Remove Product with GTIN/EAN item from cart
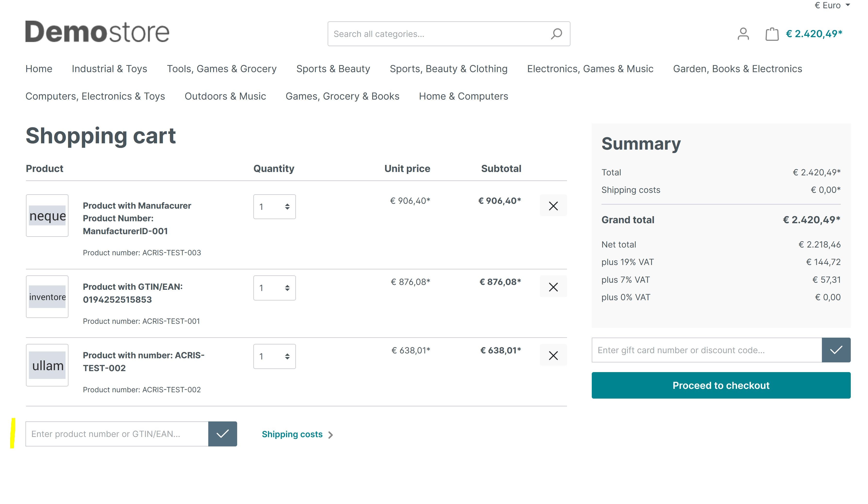868x504 pixels. pyautogui.click(x=553, y=287)
